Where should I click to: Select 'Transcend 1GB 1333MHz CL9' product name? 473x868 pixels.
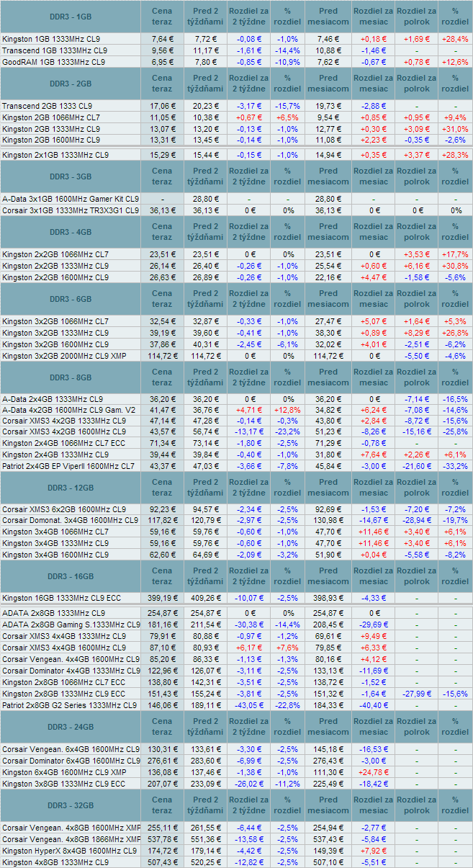55,50
